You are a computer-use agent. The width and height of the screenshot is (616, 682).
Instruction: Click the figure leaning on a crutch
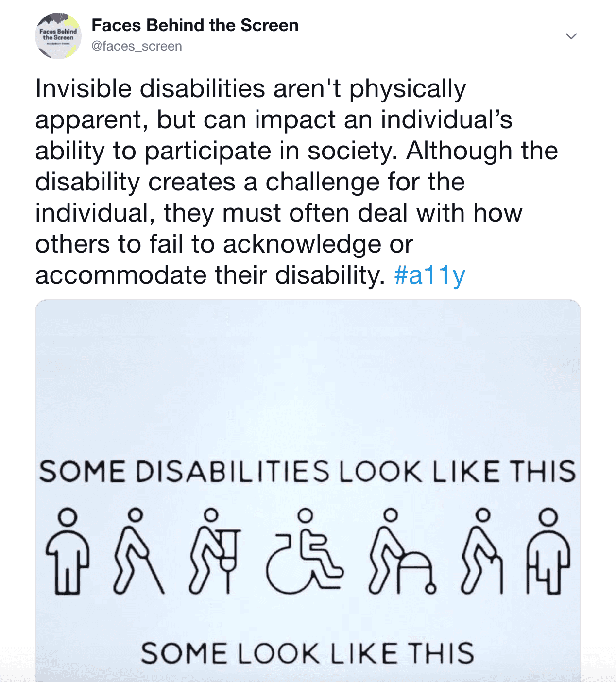tap(215, 551)
